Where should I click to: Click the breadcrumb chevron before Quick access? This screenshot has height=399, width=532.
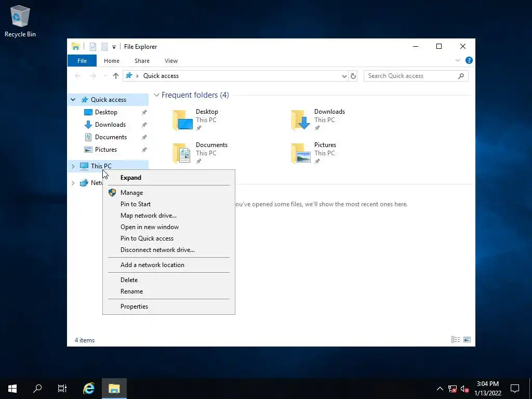(137, 76)
